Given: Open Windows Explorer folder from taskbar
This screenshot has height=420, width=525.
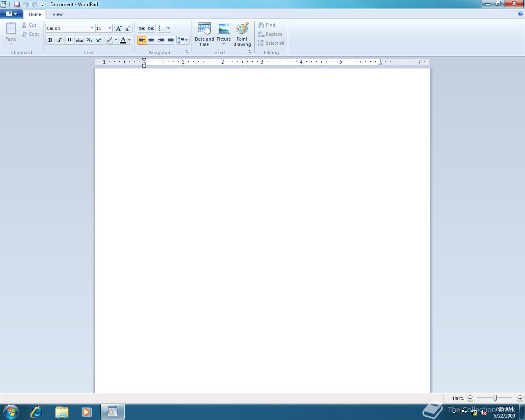Looking at the screenshot, I should pyautogui.click(x=62, y=412).
